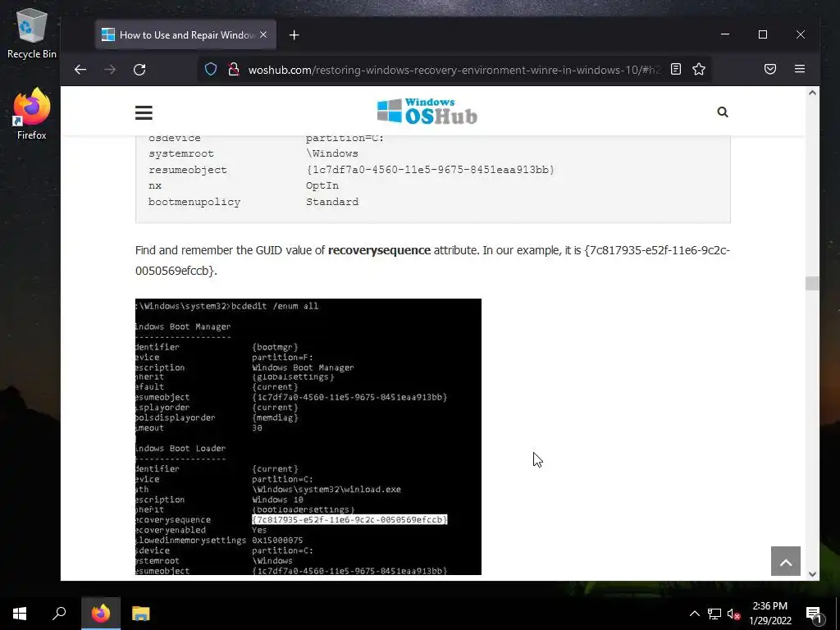The height and width of the screenshot is (630, 840).
Task: Show hidden system tray icons
Action: pyautogui.click(x=694, y=614)
